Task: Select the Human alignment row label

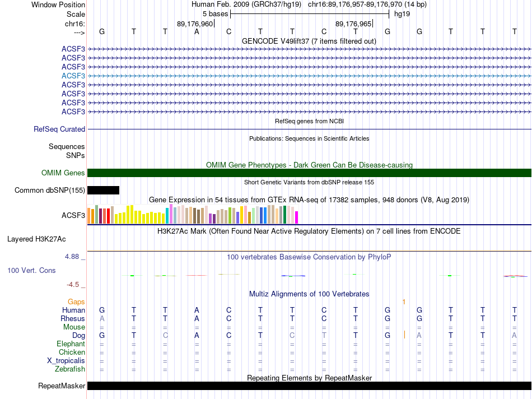Action: (73, 310)
